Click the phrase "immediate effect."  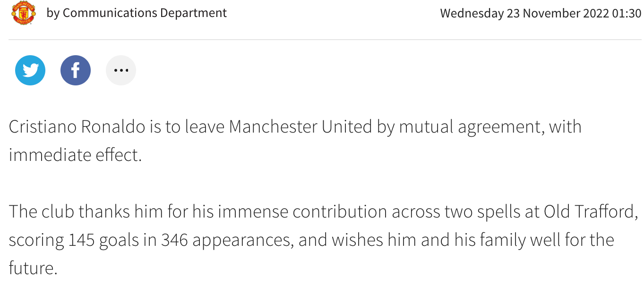coord(76,155)
